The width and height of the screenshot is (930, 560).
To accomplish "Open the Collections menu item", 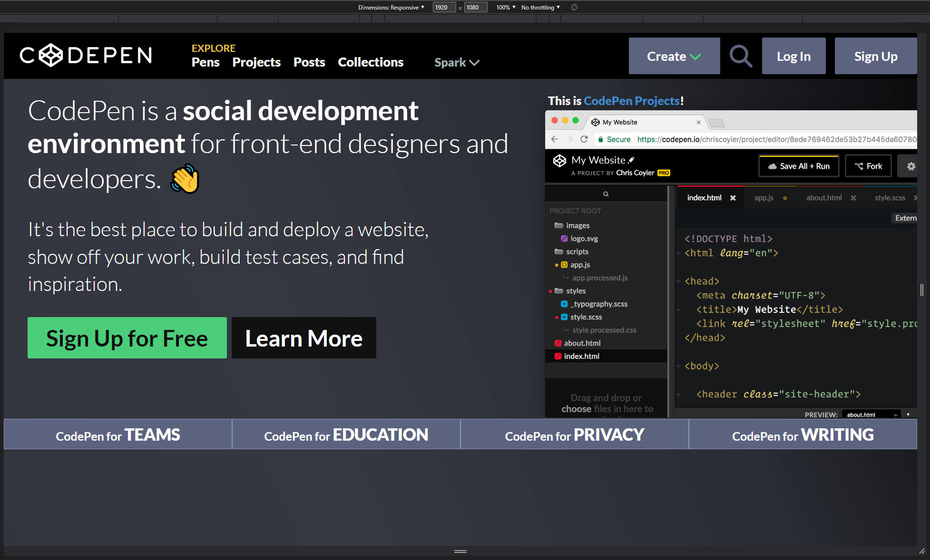I will tap(371, 62).
